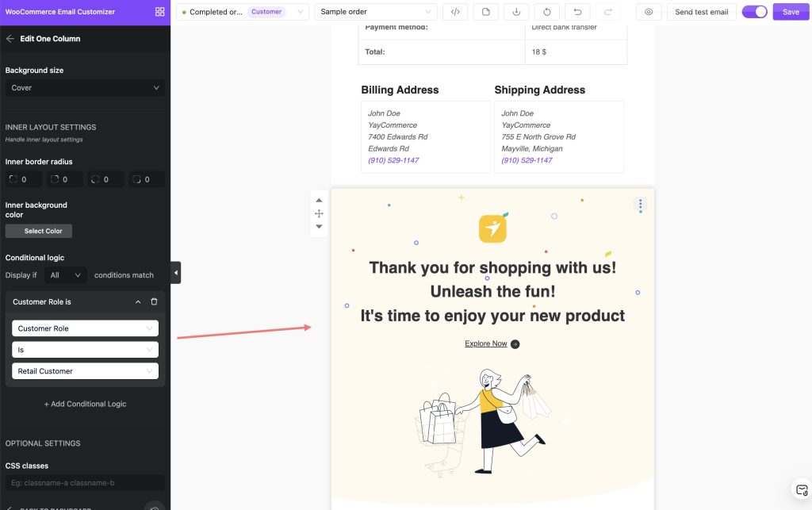Open the Background size Cover dropdown
This screenshot has height=510, width=812.
point(85,88)
